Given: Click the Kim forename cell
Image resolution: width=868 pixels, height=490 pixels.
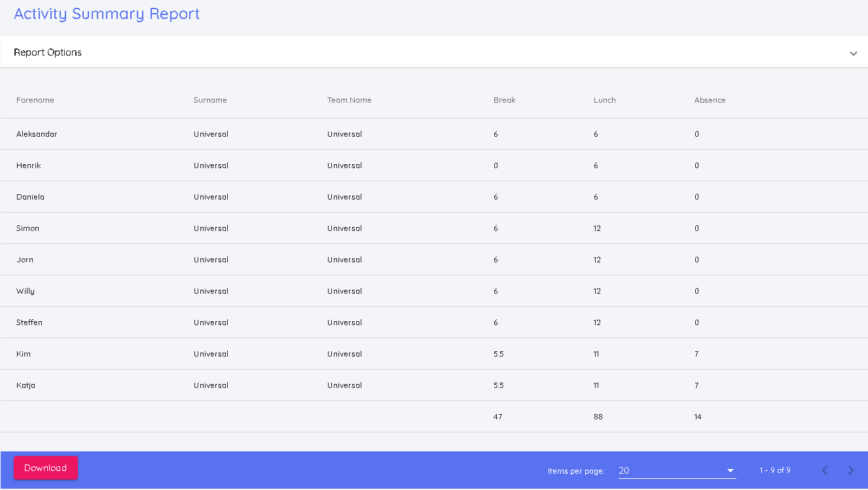Looking at the screenshot, I should pyautogui.click(x=24, y=354).
